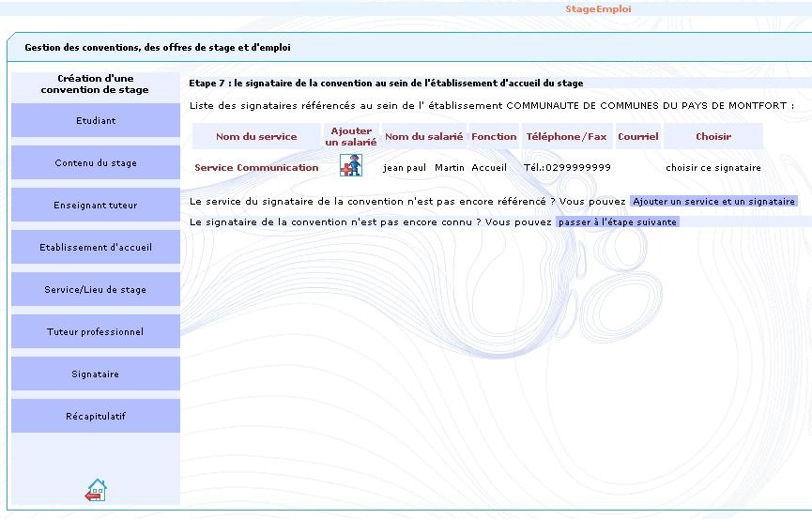812x519 pixels.
Task: Click 'passer à l'étape suivante'
Action: click(617, 222)
